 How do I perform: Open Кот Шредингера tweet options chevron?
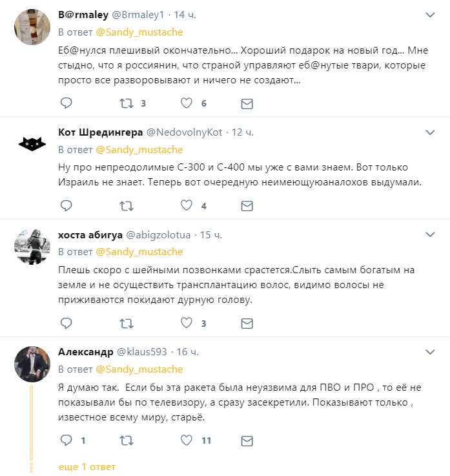[x=430, y=132]
